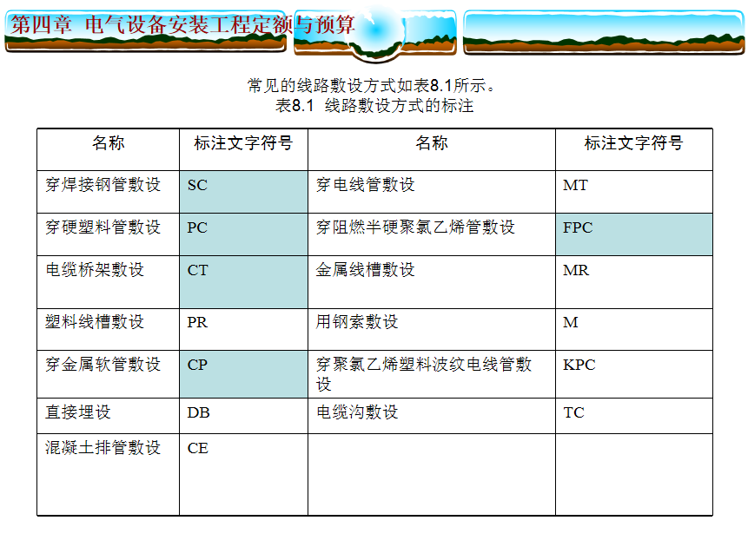Click the 名称 header above 穿电线管敷设
Image resolution: width=748 pixels, height=560 pixels.
point(432,143)
